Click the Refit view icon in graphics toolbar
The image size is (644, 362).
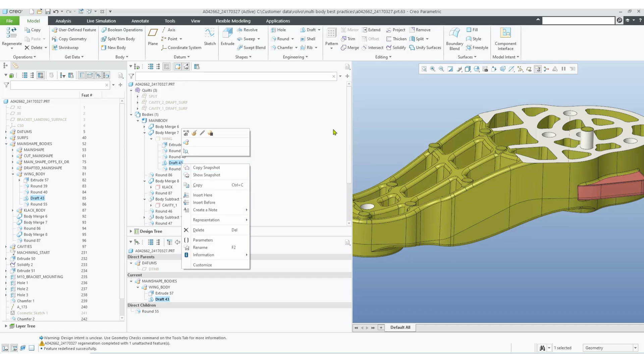click(x=424, y=69)
